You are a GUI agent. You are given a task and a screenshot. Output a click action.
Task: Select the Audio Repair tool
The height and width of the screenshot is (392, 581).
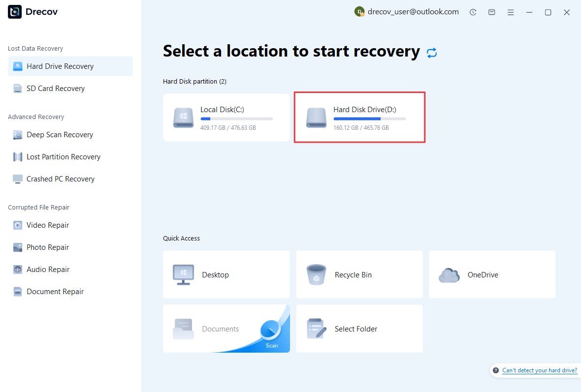point(47,269)
